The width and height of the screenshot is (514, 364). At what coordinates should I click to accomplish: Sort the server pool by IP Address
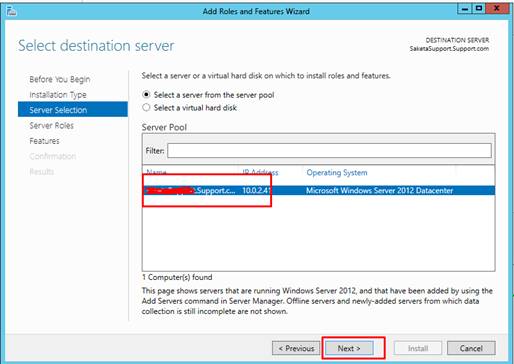pos(260,172)
